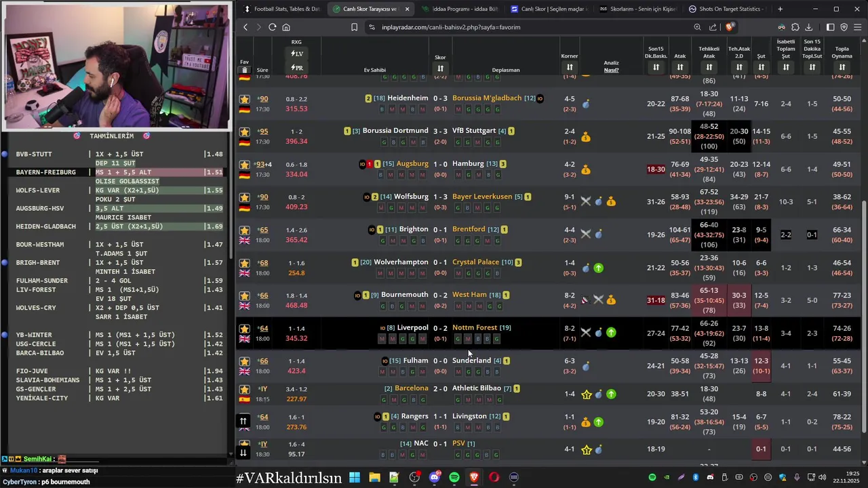868x488 pixels.
Task: Sort by Atak column arrows
Action: pyautogui.click(x=679, y=67)
